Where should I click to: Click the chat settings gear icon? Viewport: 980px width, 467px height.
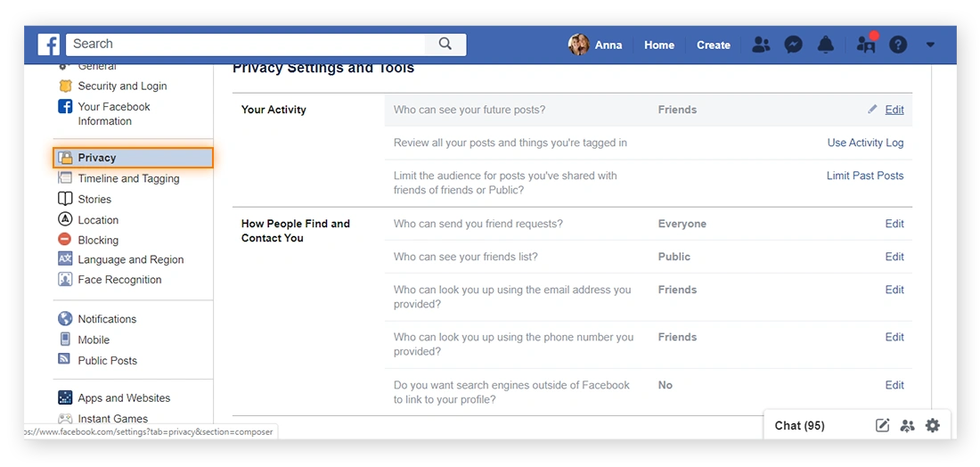pos(933,425)
